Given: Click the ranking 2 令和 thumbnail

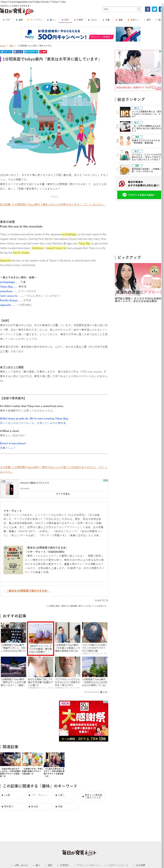Looking at the screenshot, I should pos(125,126).
